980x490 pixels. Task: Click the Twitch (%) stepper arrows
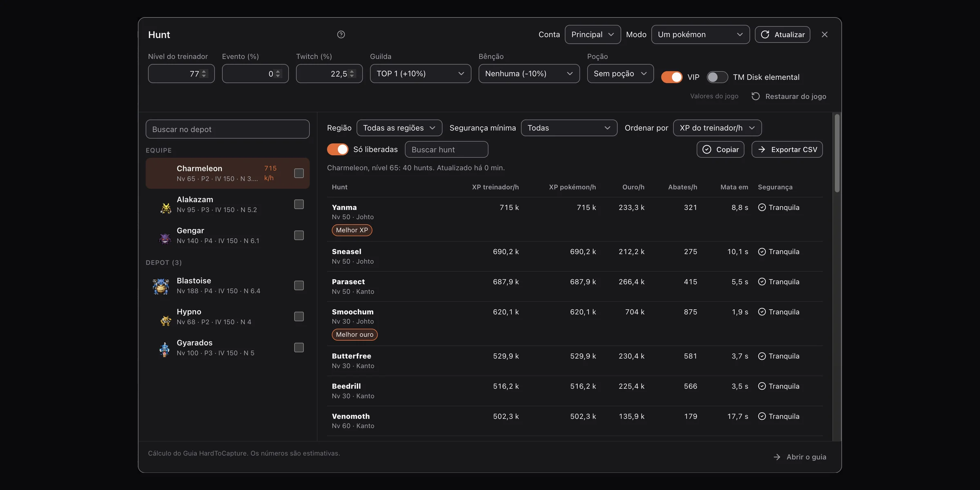(x=352, y=74)
